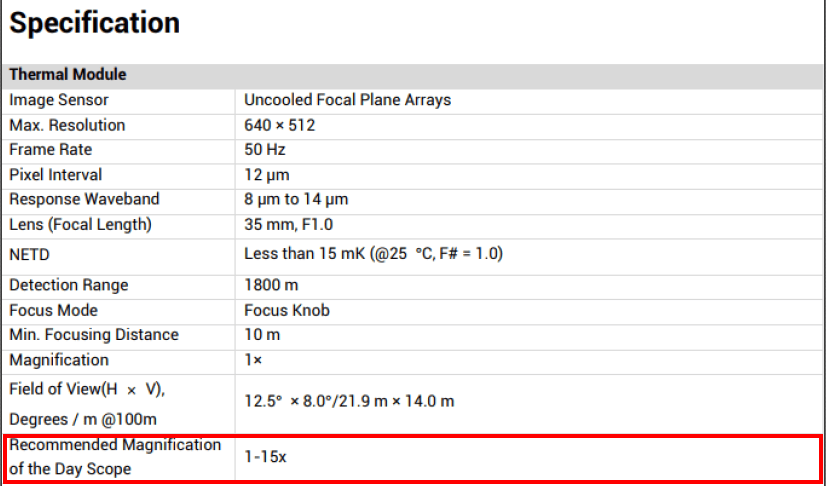Select the 1× magnification value
Viewport: 826px width, 486px height.
[253, 360]
